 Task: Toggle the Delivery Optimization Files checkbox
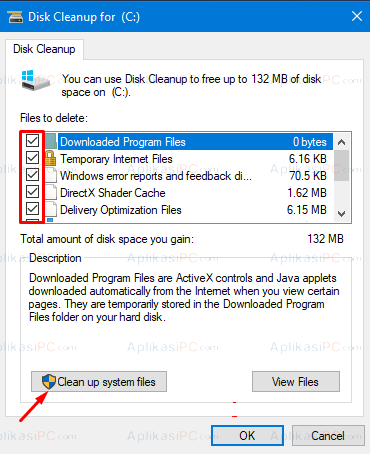[32, 209]
